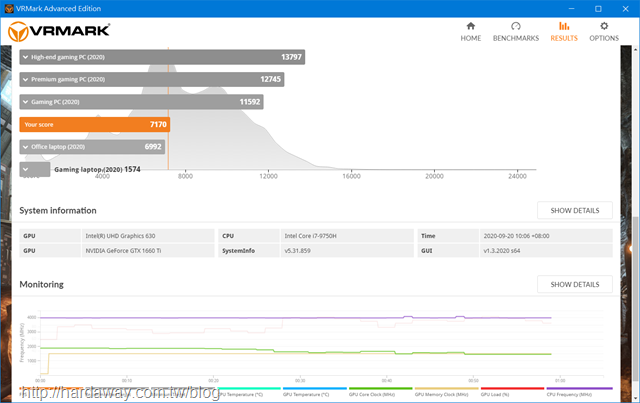Image resolution: width=640 pixels, height=403 pixels.
Task: Click the bar chart icon above Results
Action: click(x=564, y=26)
